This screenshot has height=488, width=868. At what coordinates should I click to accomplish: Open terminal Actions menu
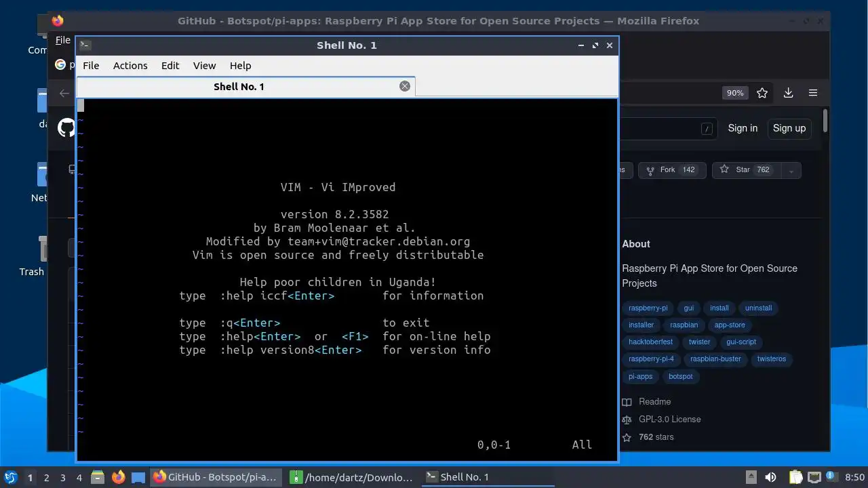click(130, 66)
